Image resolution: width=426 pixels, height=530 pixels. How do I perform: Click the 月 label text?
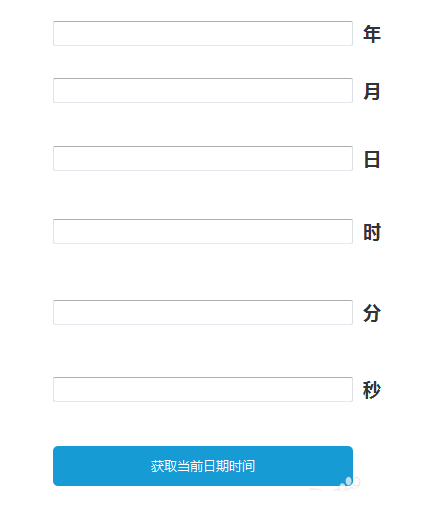pos(372,91)
